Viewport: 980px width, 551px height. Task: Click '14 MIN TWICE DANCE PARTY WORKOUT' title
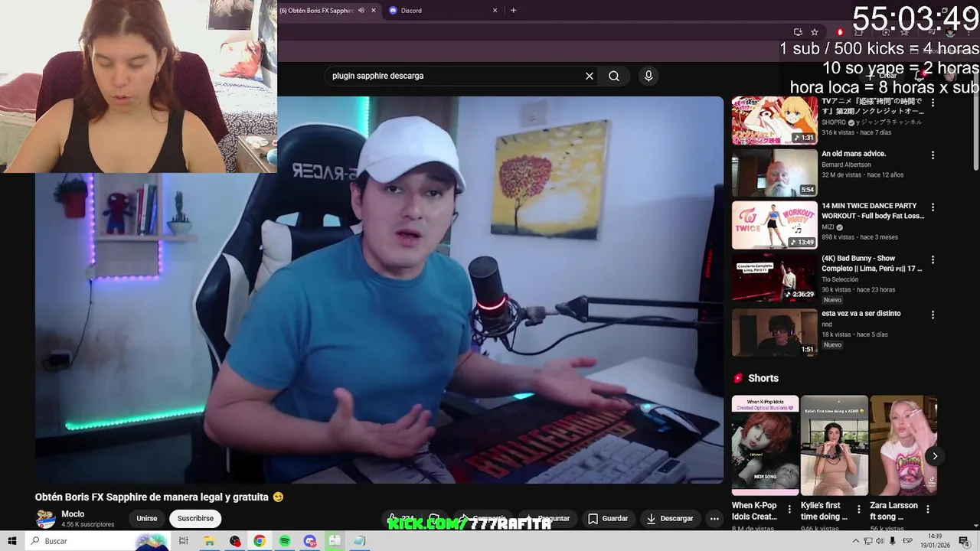click(x=873, y=211)
